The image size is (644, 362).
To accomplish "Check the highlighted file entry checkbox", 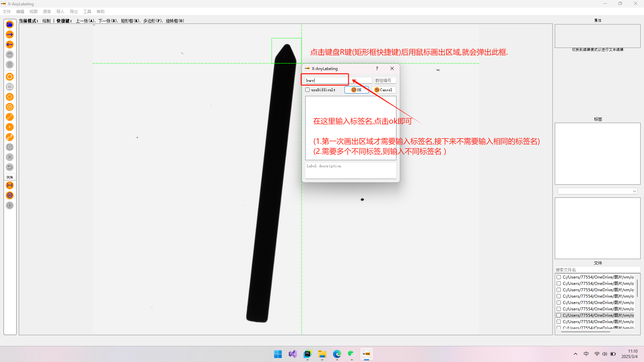I will (x=559, y=315).
